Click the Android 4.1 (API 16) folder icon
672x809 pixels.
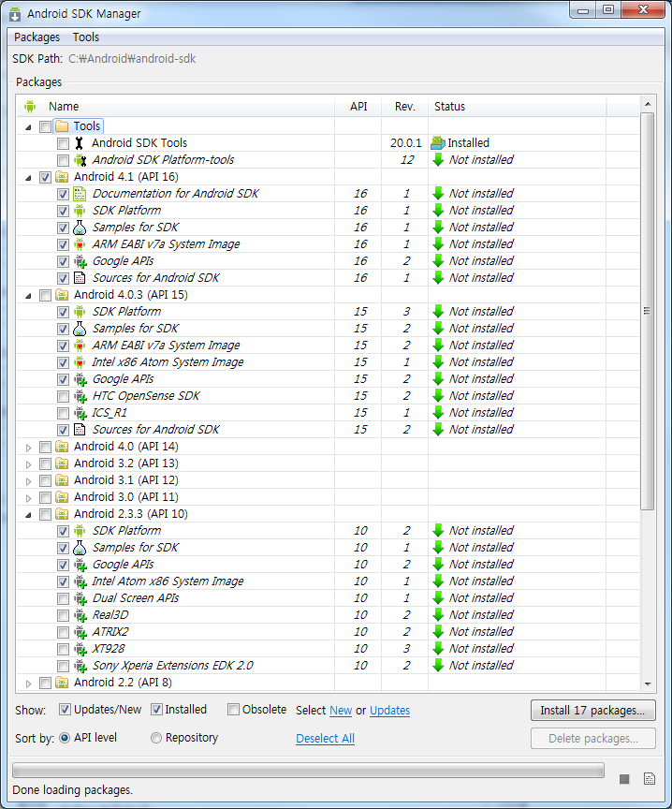pos(62,177)
